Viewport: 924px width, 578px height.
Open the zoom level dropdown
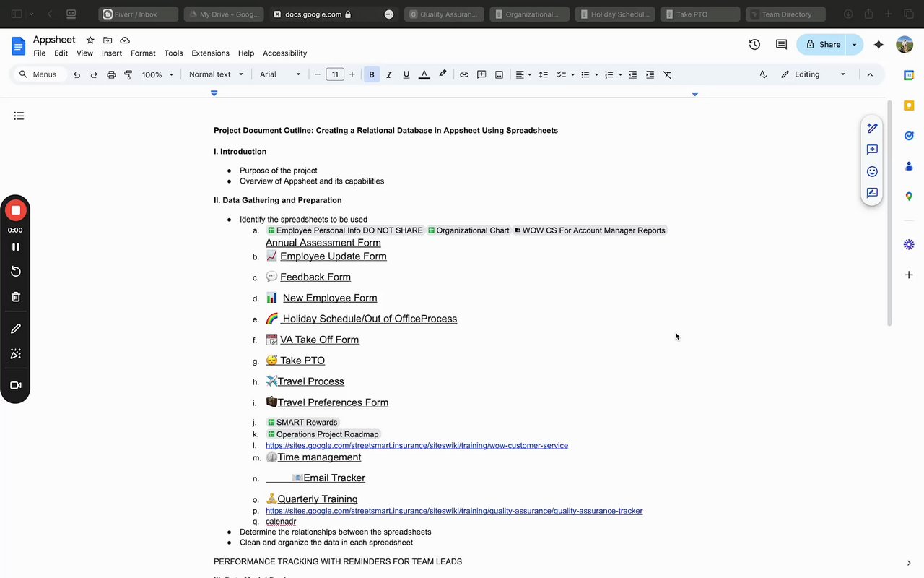157,74
